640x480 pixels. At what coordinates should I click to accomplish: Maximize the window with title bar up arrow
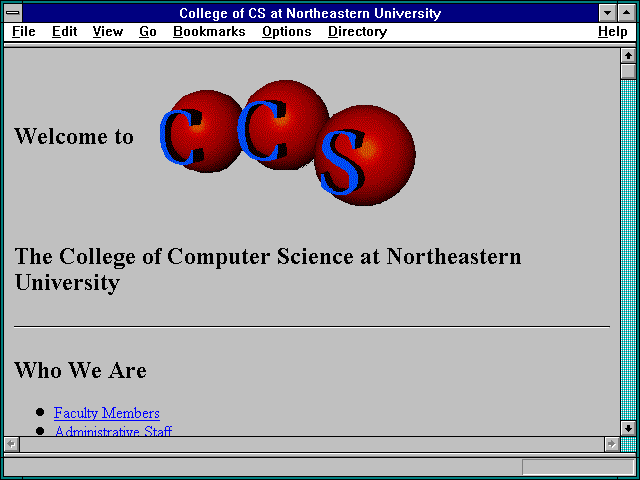[627, 13]
